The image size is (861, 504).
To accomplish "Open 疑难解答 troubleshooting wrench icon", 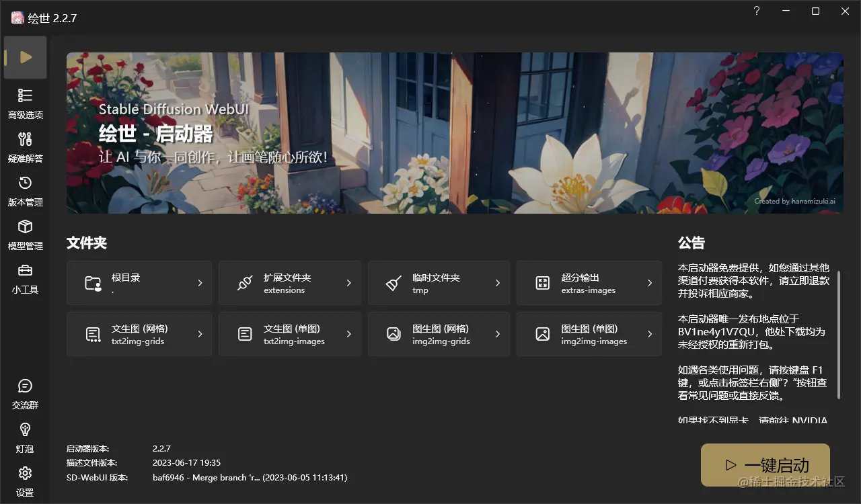I will pyautogui.click(x=25, y=139).
